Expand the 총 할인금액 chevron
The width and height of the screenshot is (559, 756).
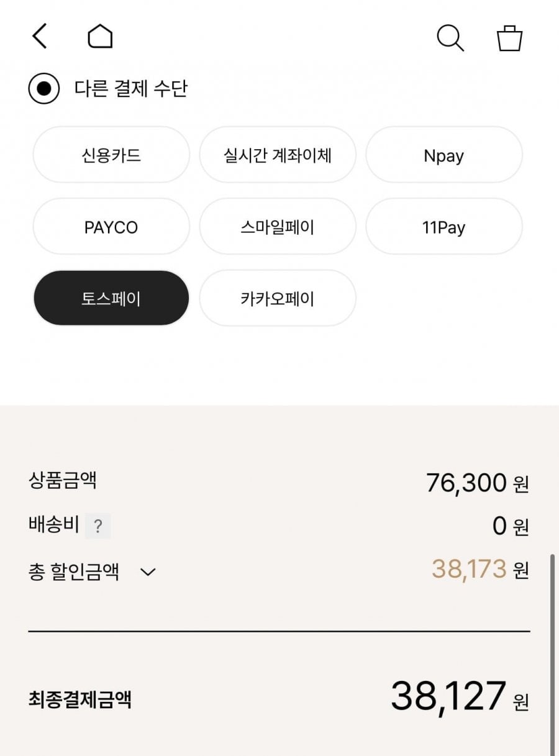pos(148,572)
